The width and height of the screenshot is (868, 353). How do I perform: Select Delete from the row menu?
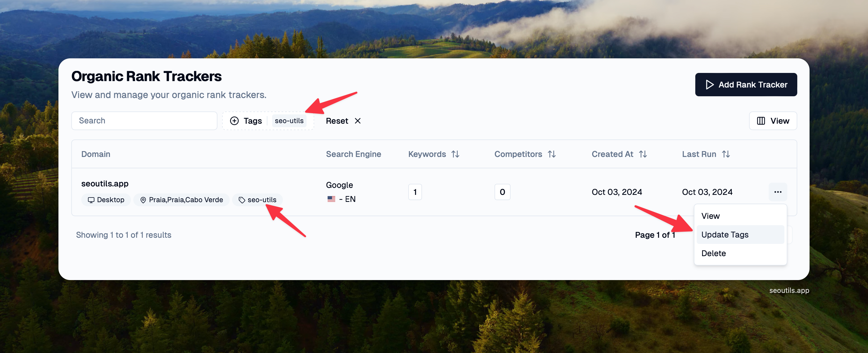[713, 253]
